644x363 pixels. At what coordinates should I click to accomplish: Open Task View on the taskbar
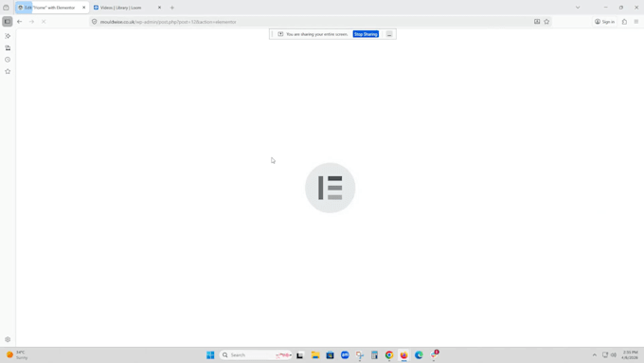(x=300, y=355)
